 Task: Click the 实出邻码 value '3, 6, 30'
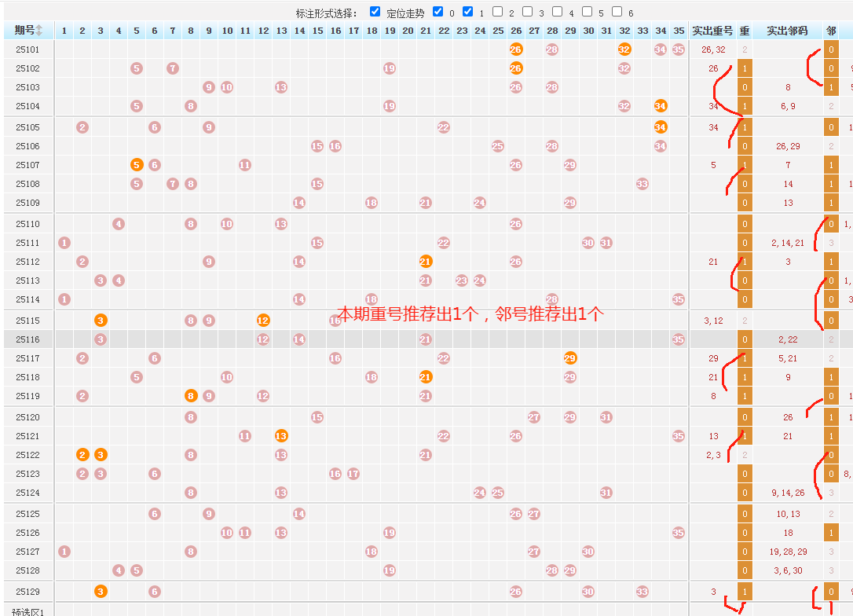coord(788,570)
